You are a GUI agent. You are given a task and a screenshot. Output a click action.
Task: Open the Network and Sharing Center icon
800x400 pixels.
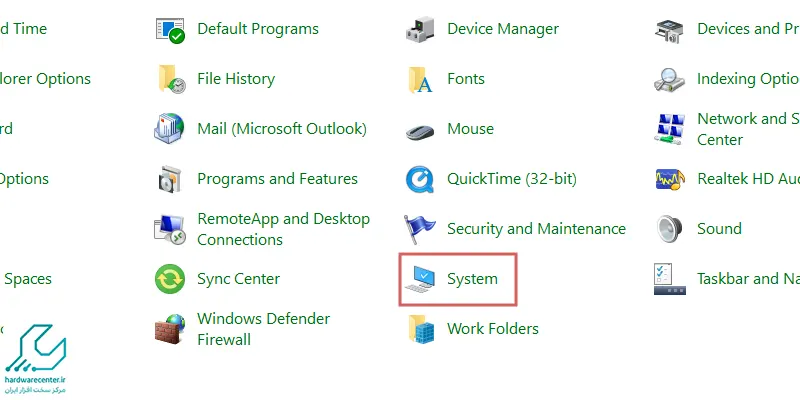[x=670, y=129]
